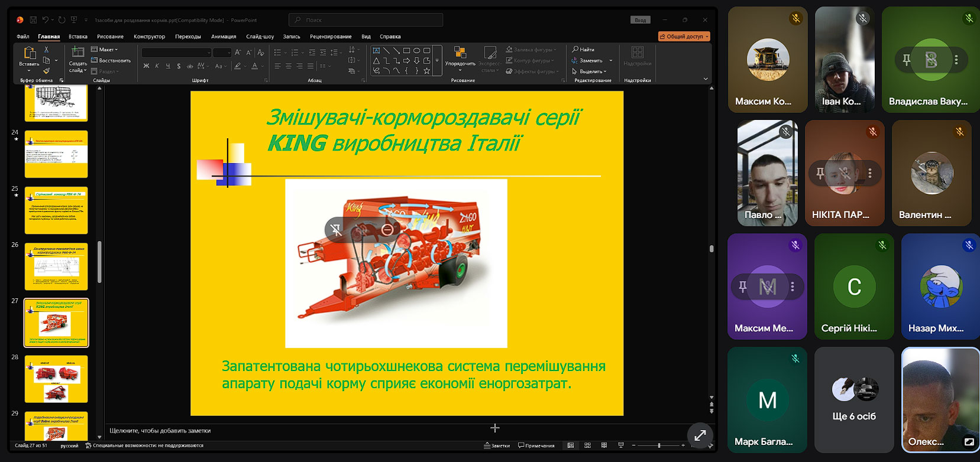Select slide 28 thumbnail in the panel
Screen dimensions: 980x462
pyautogui.click(x=56, y=379)
